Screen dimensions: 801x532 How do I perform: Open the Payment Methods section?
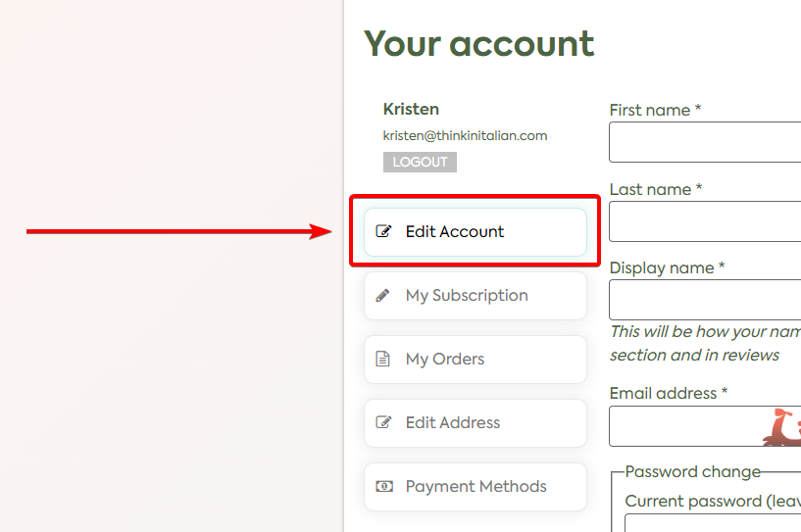tap(476, 487)
